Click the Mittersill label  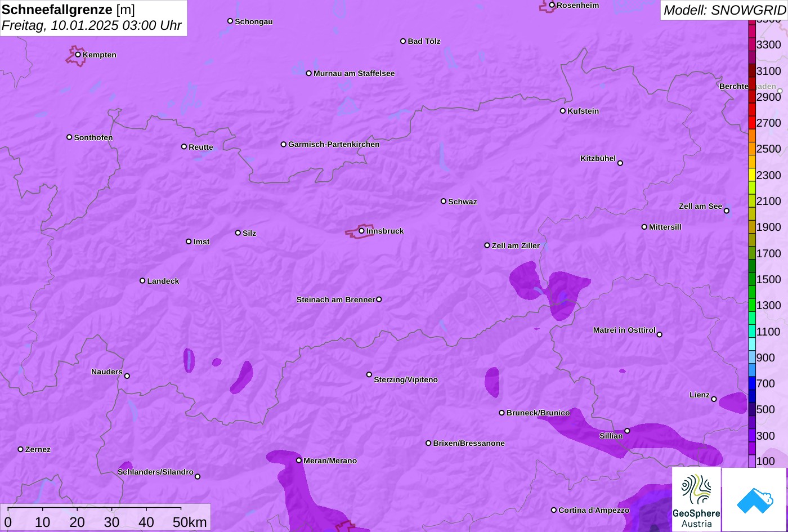tap(665, 227)
